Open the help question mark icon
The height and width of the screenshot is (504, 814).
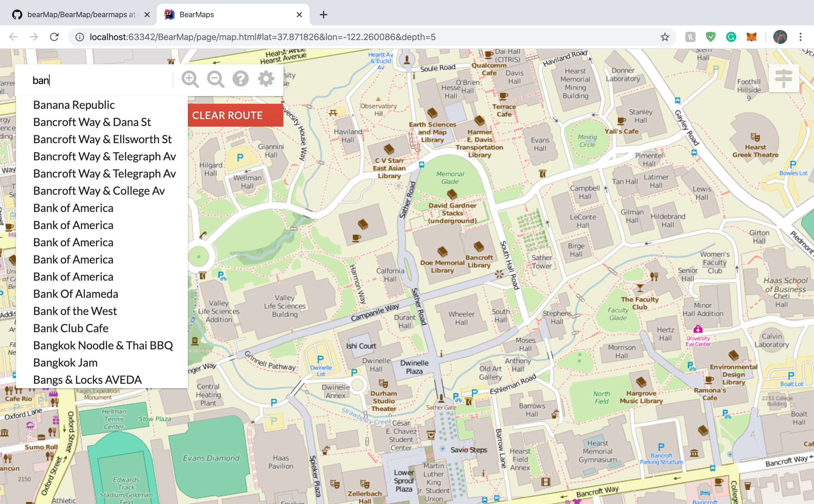tap(240, 79)
